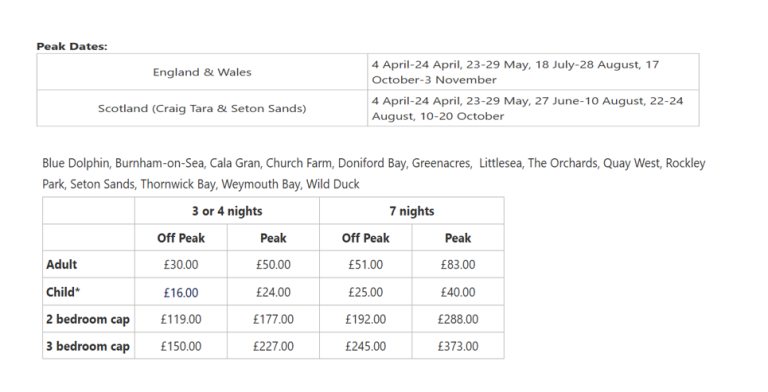This screenshot has height=392, width=768.
Task: Select the £25.00 child 7 nights cell
Action: tap(365, 292)
